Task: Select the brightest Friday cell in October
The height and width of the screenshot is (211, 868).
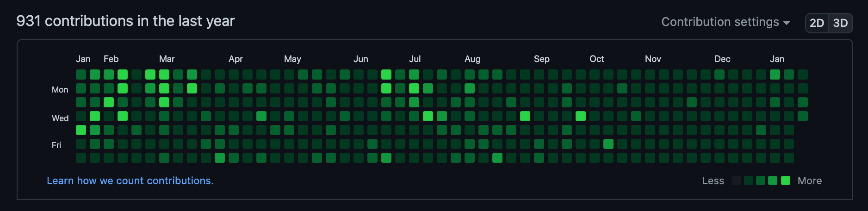Action: click(x=608, y=144)
